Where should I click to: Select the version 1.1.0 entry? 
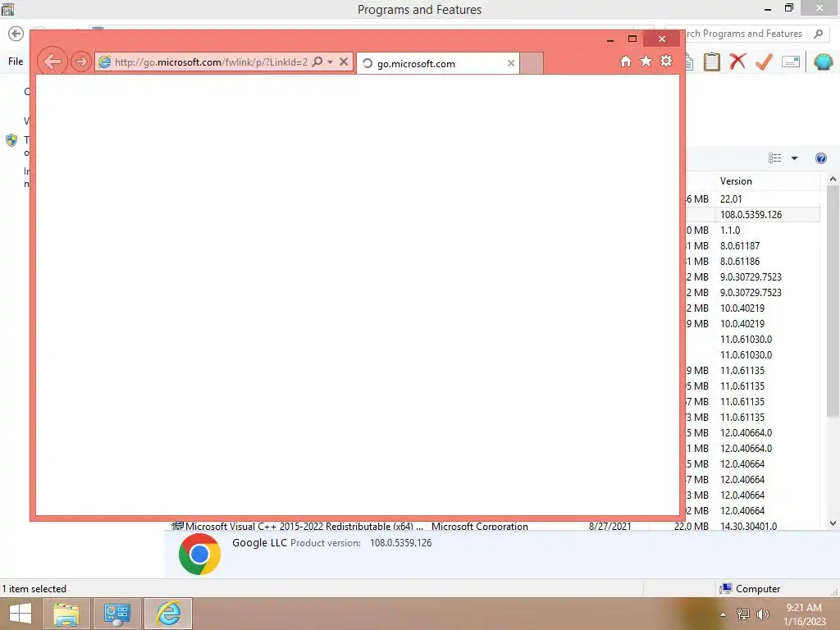[729, 230]
